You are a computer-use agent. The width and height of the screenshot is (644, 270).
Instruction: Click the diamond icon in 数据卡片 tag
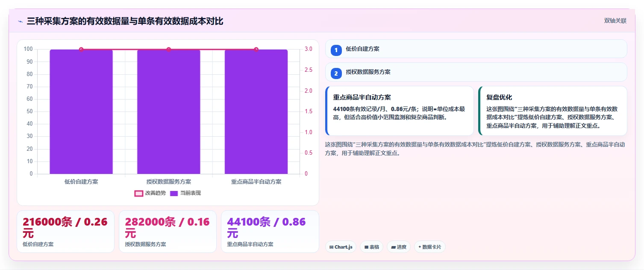420,247
